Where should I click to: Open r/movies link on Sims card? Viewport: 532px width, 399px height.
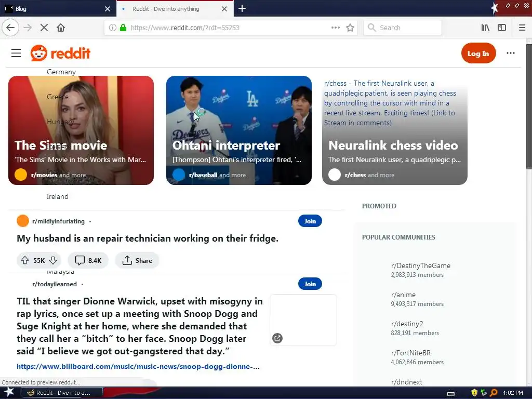coord(44,175)
